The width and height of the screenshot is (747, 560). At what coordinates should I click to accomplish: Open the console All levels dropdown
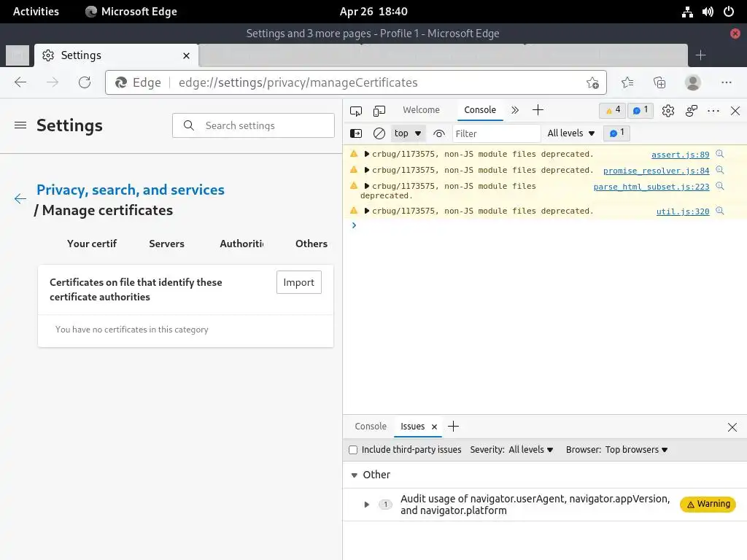tap(571, 133)
